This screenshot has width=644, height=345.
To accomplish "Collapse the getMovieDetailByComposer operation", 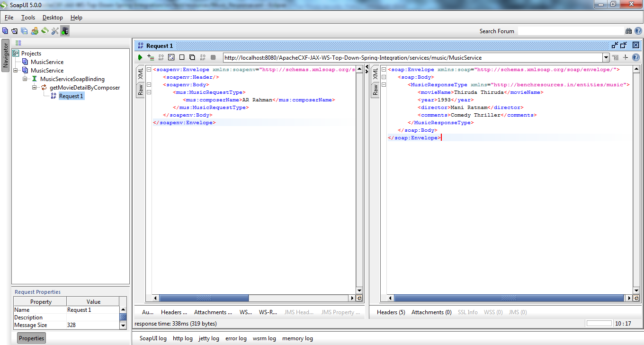I will point(34,87).
